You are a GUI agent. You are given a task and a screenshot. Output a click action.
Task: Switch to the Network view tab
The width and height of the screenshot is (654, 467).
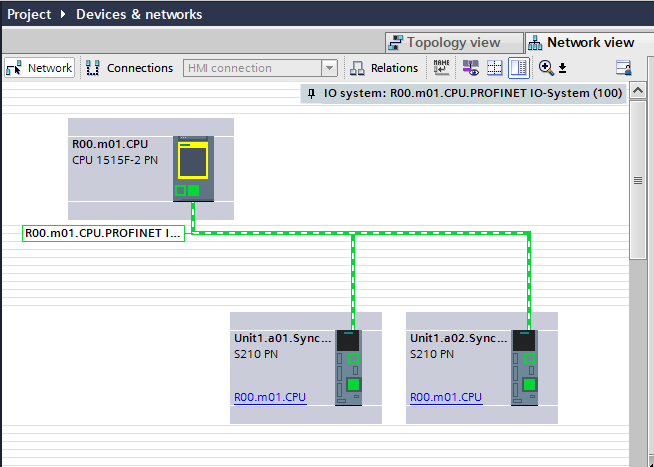589,43
